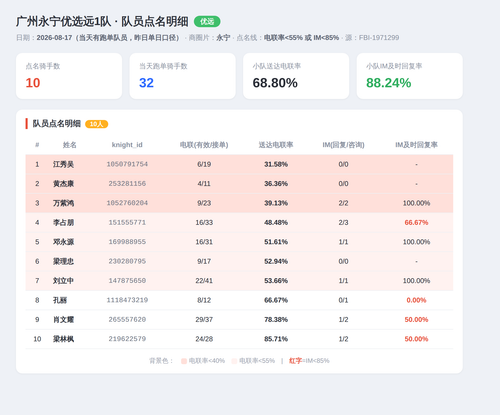Click knight_id 265557620 for 肖文耀
Screen dimensions: 500x415
[x=127, y=319]
